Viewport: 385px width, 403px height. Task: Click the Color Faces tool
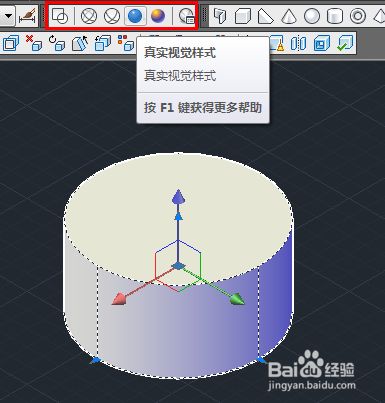[126, 43]
